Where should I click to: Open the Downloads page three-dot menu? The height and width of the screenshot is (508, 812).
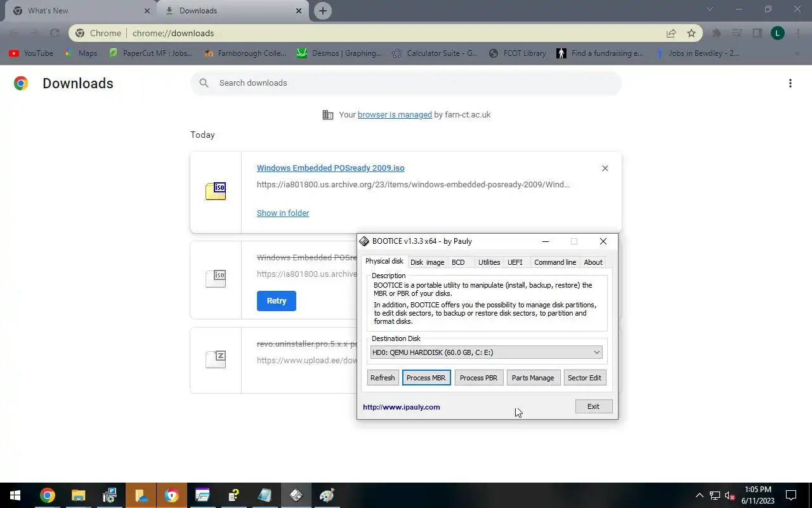pos(790,83)
